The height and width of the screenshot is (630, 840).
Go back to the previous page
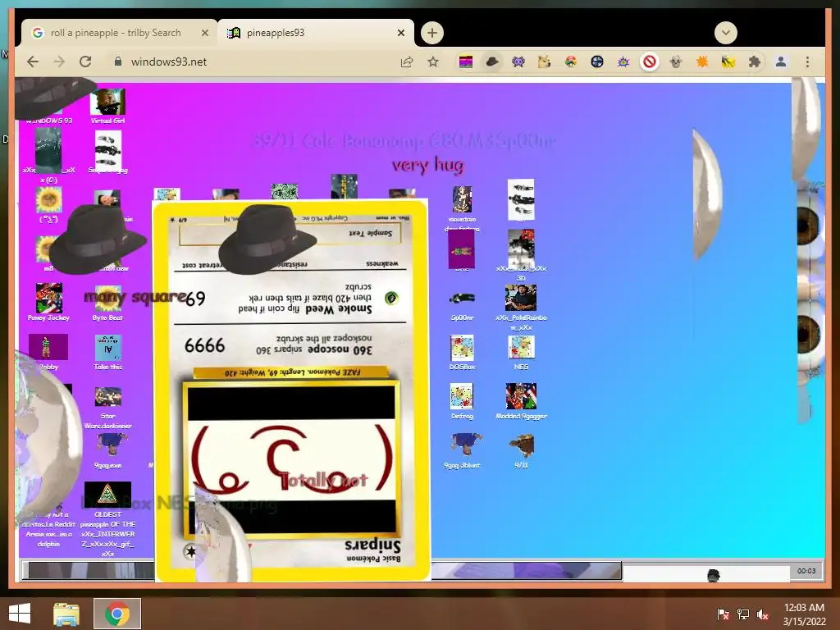coord(33,62)
